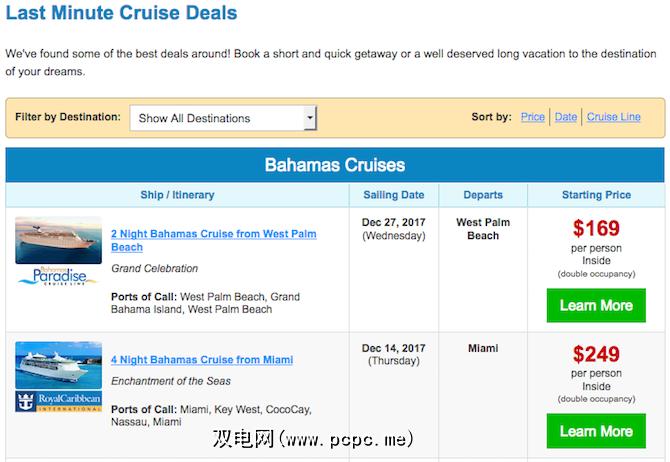
Task: Open the Filter by Destination dropdown
Action: point(216,118)
